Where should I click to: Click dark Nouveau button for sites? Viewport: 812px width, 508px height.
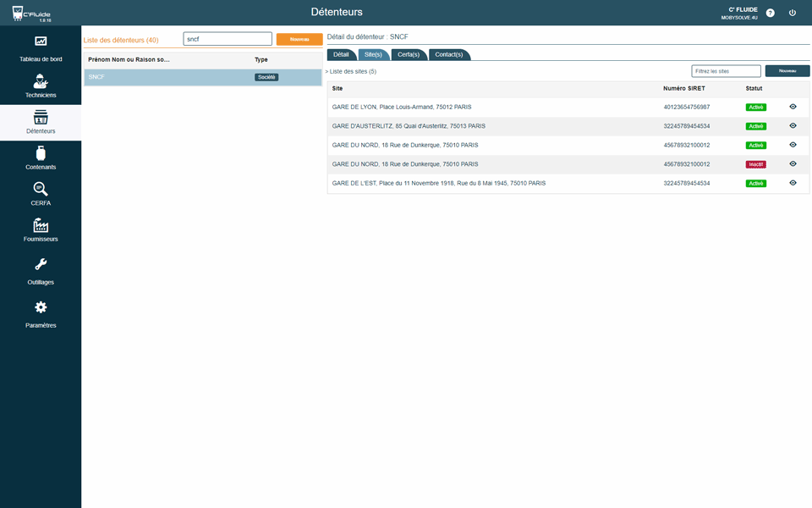(787, 71)
